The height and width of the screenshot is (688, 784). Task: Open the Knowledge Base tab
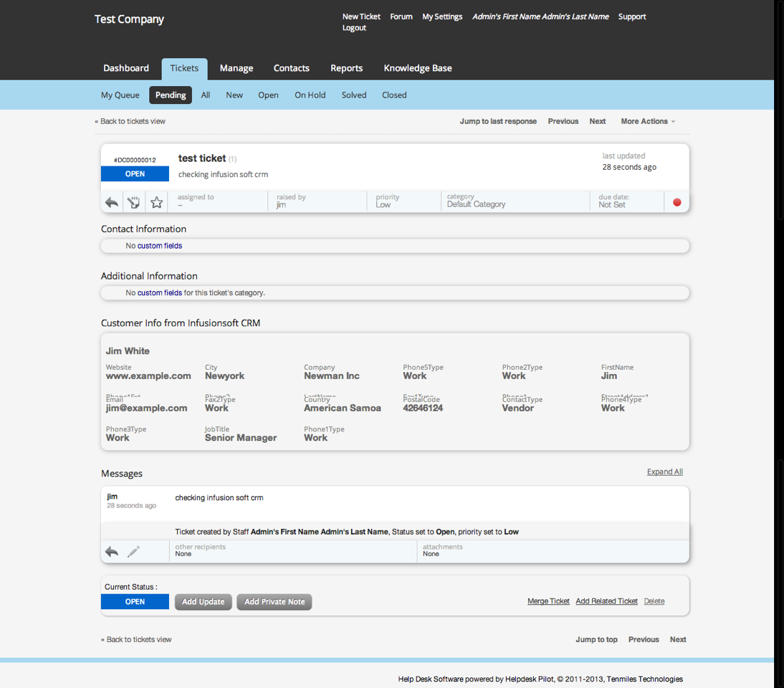pos(418,68)
